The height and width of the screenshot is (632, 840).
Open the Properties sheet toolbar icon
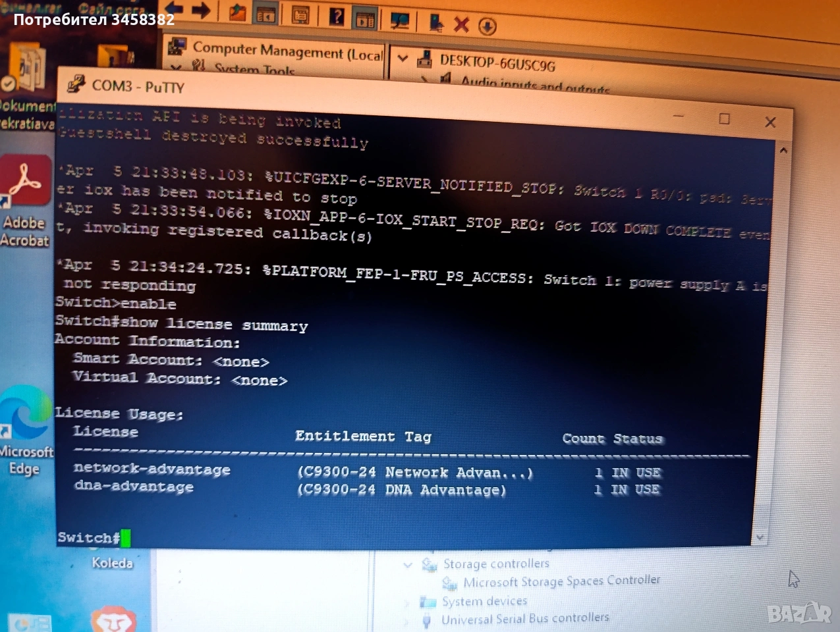pos(300,15)
